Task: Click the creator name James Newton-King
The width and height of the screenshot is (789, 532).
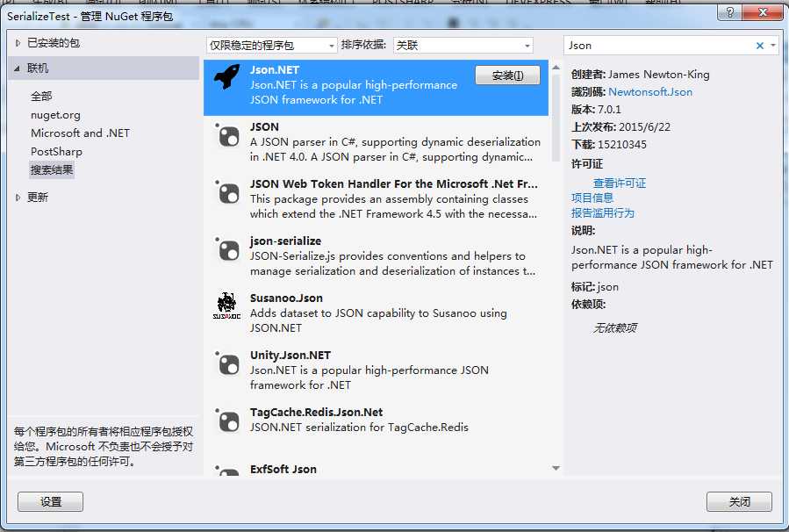Action: (659, 75)
